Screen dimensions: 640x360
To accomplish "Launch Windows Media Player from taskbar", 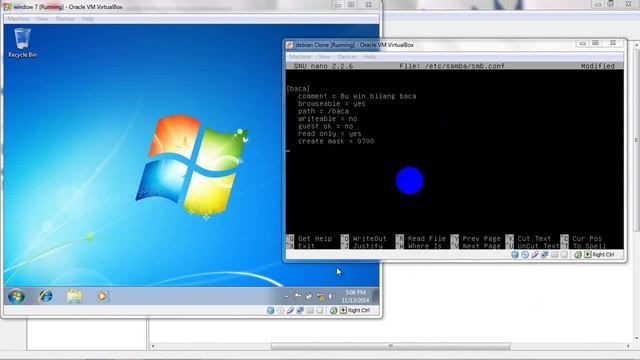I will [x=102, y=296].
